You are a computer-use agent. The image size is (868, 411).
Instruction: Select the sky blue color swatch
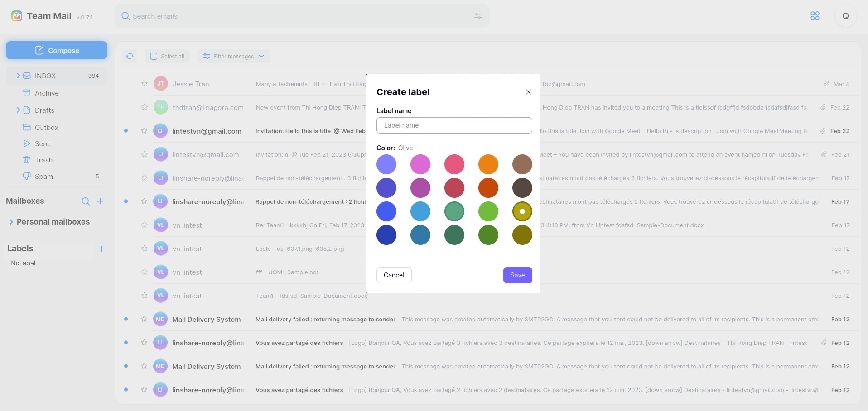pos(420,211)
